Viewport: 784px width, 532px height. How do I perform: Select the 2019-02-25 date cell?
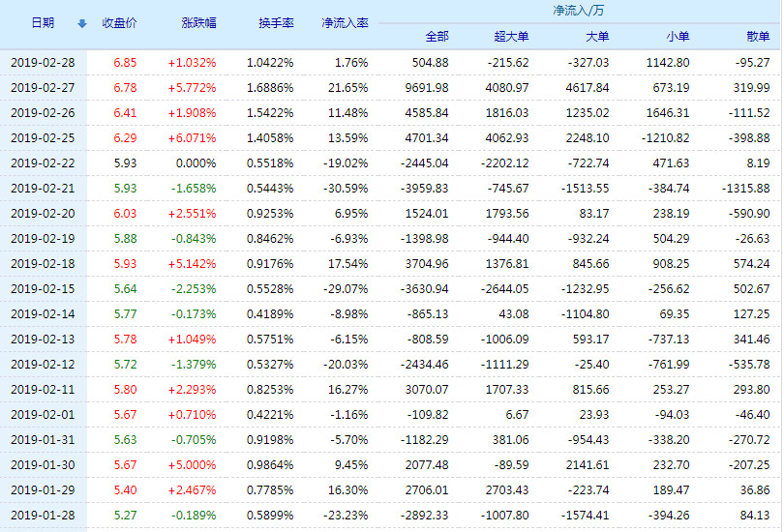[43, 138]
